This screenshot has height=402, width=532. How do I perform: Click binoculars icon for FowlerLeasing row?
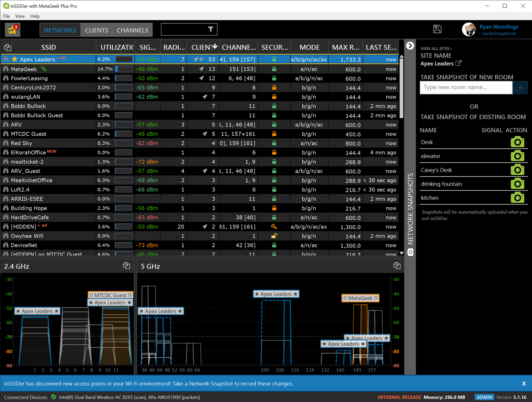6,78
